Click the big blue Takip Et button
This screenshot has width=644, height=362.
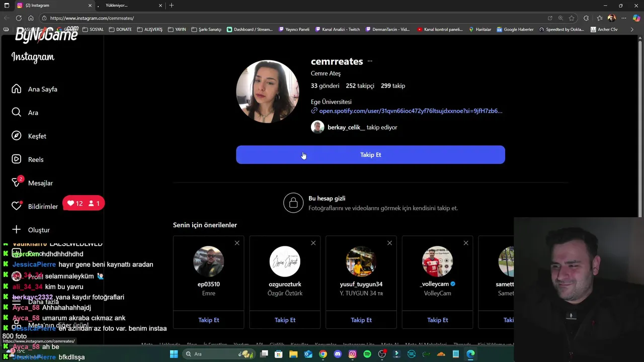pyautogui.click(x=370, y=155)
